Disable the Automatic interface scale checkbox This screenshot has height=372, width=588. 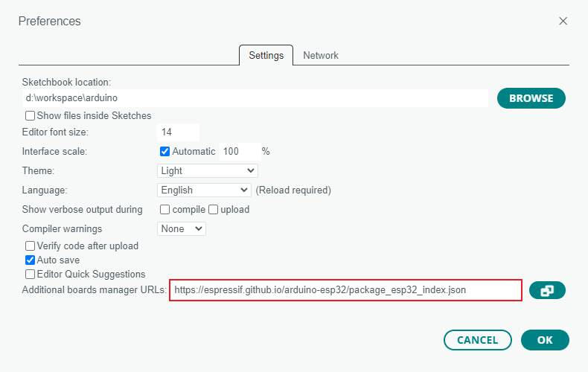pyautogui.click(x=164, y=151)
